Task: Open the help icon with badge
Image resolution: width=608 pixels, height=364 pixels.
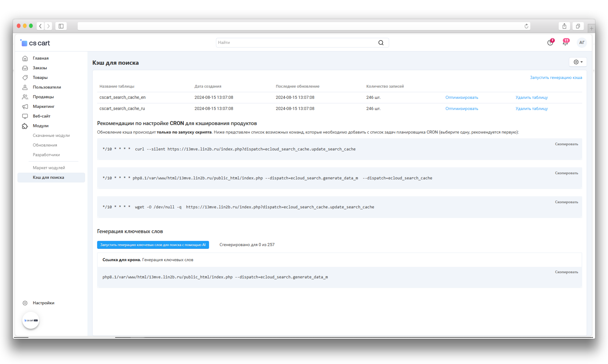Action: pos(550,43)
